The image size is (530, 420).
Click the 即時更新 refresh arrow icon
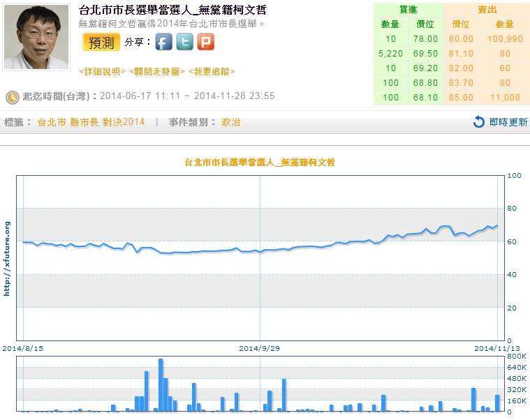pos(478,122)
